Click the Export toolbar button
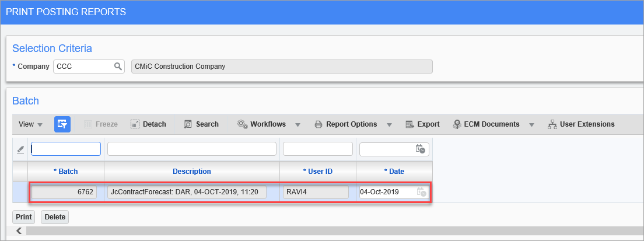644x241 pixels. pyautogui.click(x=422, y=124)
